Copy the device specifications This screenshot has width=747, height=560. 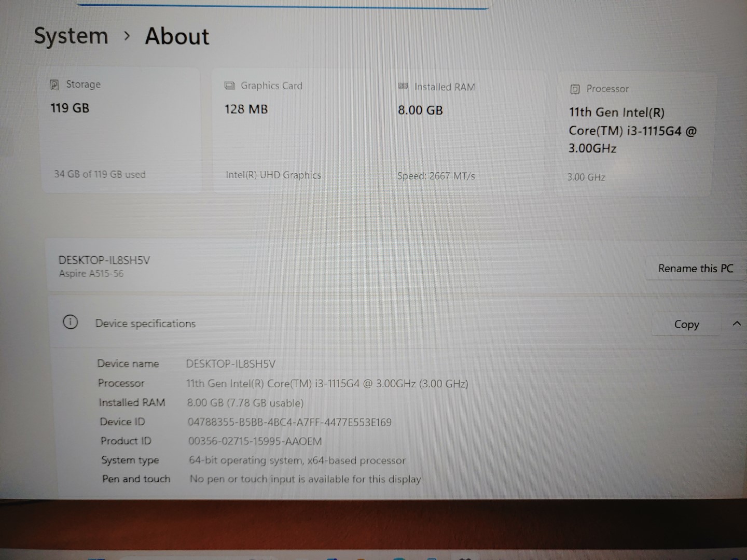pyautogui.click(x=686, y=325)
